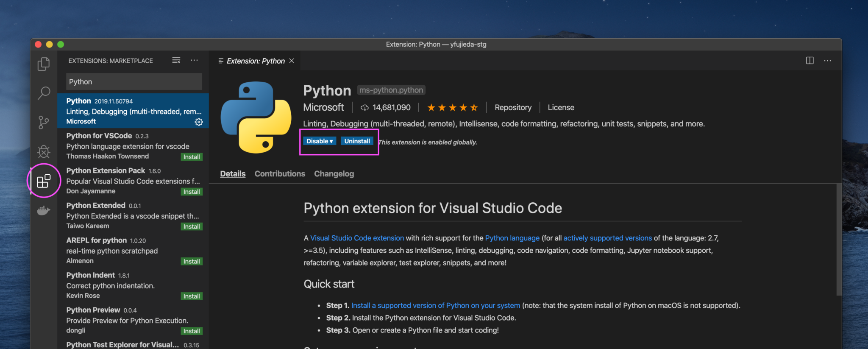Install Python for VSCode extension

(x=192, y=157)
